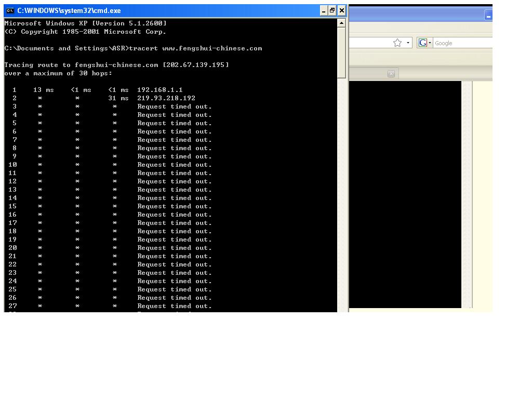The image size is (532, 399).
Task: Restore down the cmd.exe window
Action: (x=332, y=10)
